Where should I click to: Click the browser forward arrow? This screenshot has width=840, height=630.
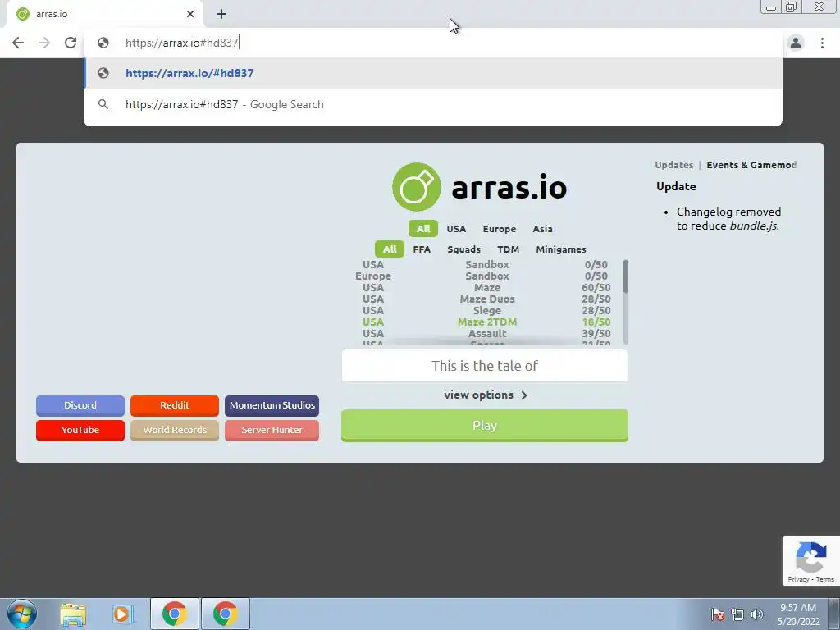point(44,43)
